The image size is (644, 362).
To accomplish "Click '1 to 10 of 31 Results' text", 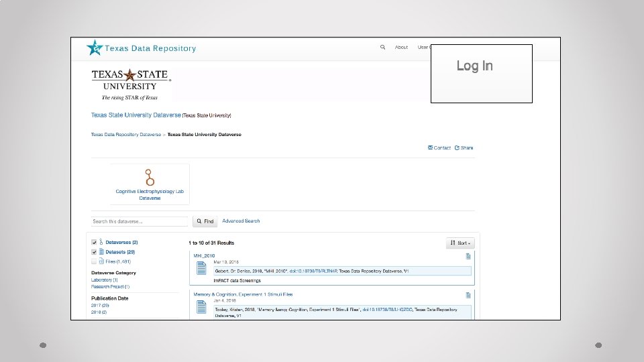I will point(211,243).
